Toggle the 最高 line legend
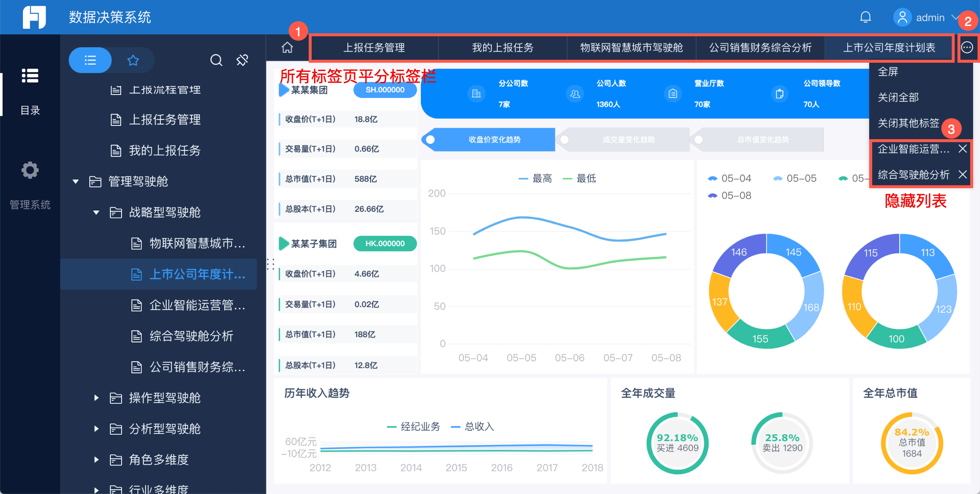The height and width of the screenshot is (494, 980). [535, 179]
